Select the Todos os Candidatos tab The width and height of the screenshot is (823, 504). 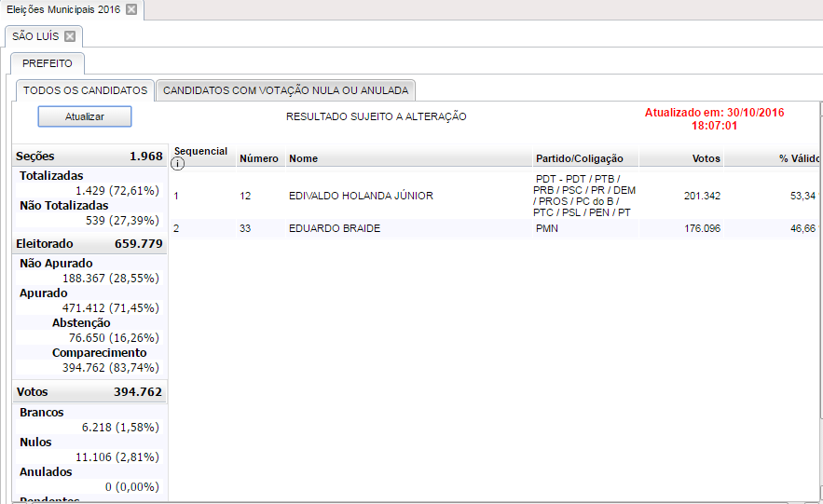pyautogui.click(x=85, y=90)
